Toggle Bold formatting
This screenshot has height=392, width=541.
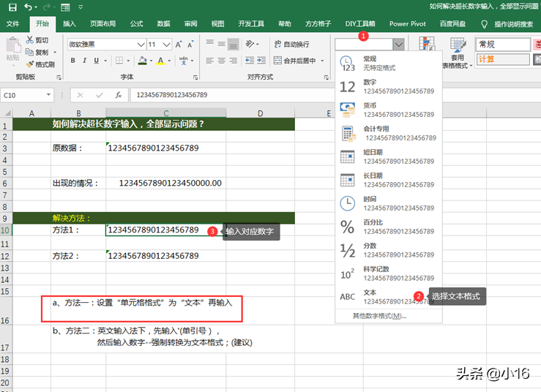point(72,61)
